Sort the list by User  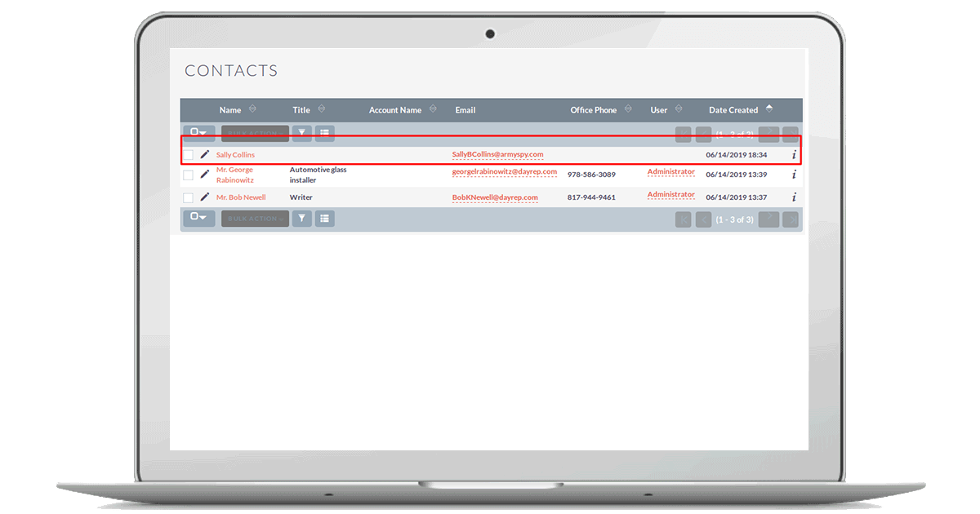679,109
